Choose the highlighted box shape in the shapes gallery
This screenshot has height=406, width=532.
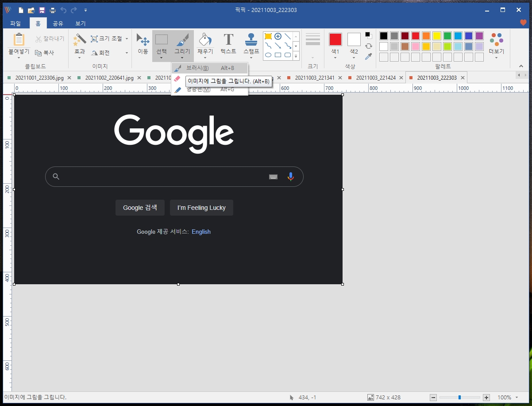[268, 36]
